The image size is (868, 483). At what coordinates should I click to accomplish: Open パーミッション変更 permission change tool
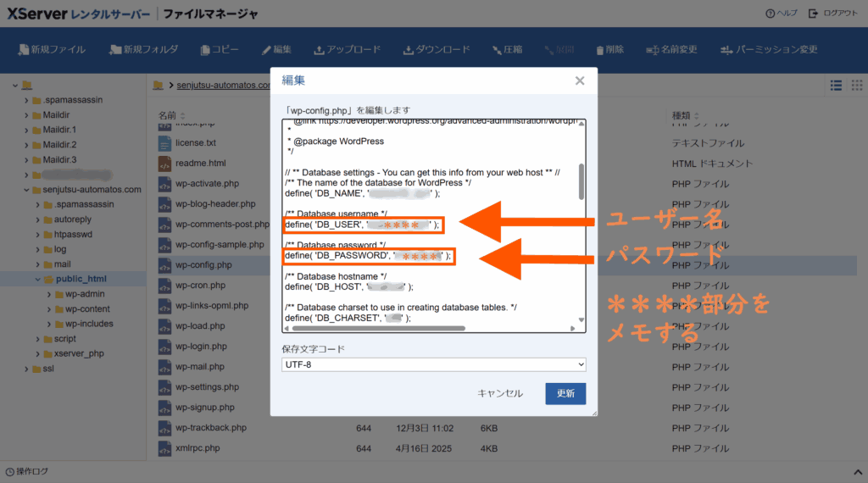click(x=726, y=50)
